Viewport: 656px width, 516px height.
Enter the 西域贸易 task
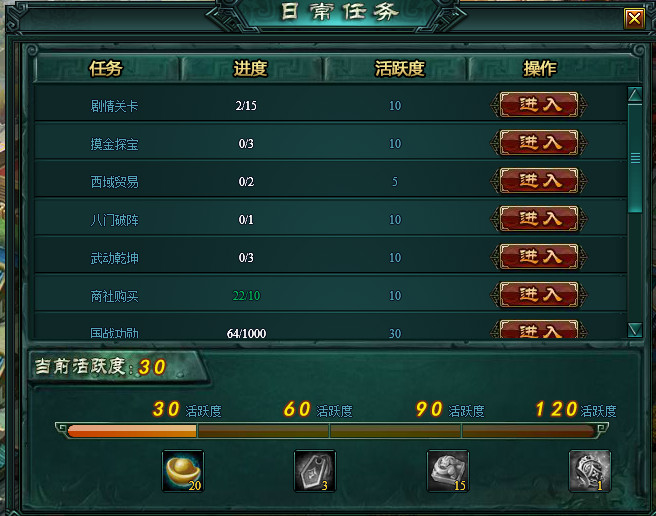(x=539, y=181)
